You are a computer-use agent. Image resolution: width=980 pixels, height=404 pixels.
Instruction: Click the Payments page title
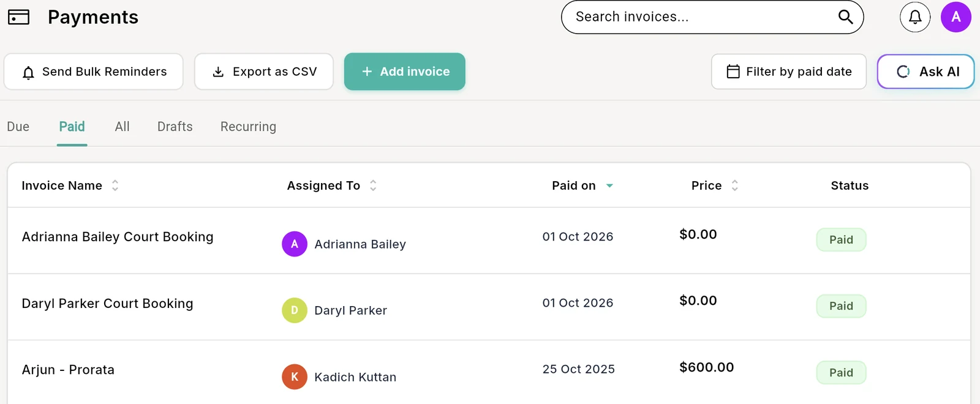tap(93, 17)
